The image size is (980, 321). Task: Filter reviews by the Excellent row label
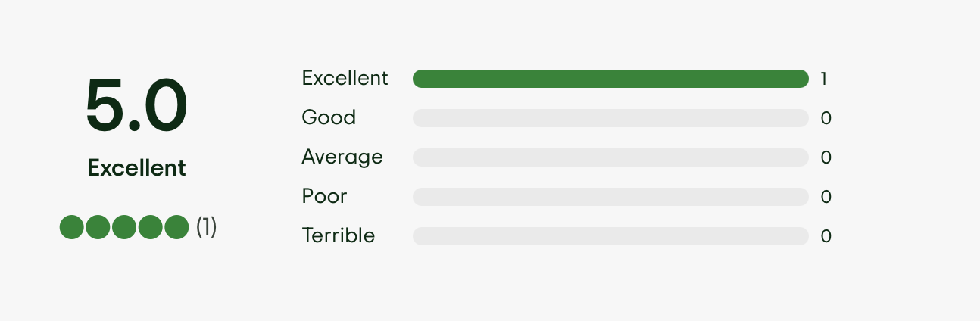tap(345, 78)
